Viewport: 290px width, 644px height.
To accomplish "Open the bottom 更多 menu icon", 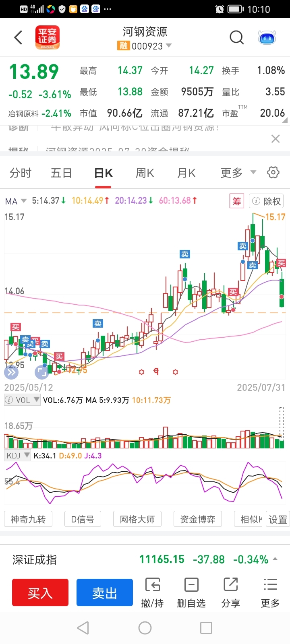I will (x=270, y=592).
